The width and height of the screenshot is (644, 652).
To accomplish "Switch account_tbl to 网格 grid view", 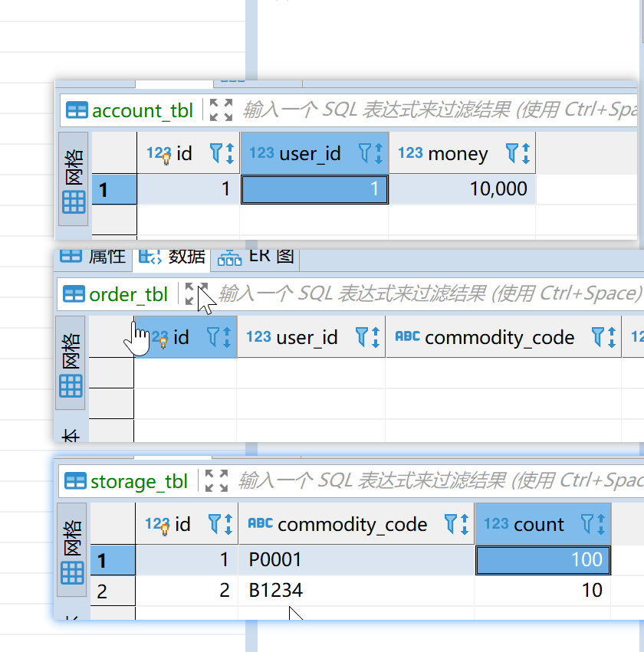I will point(74,179).
